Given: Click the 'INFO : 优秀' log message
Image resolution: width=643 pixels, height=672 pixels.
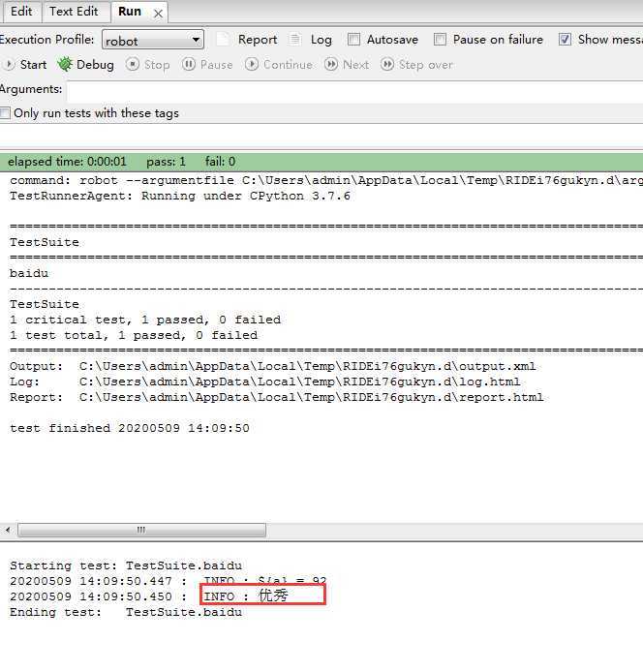Looking at the screenshot, I should pos(246,596).
